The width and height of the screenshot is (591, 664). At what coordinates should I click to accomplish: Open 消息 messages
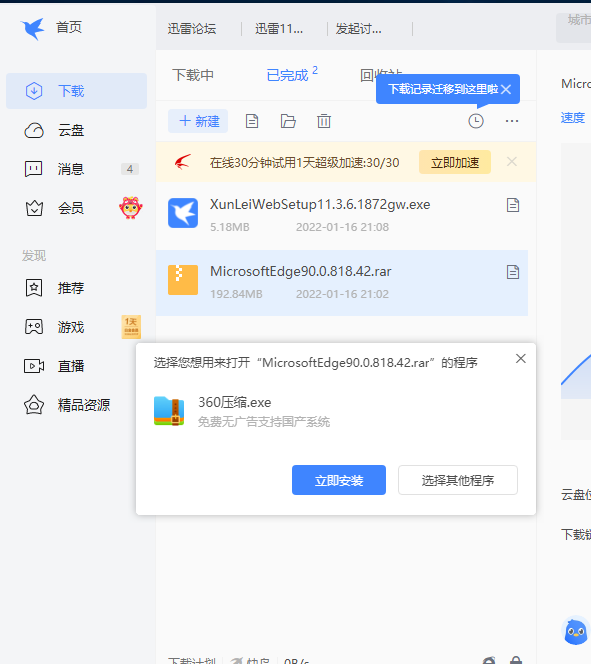point(71,169)
